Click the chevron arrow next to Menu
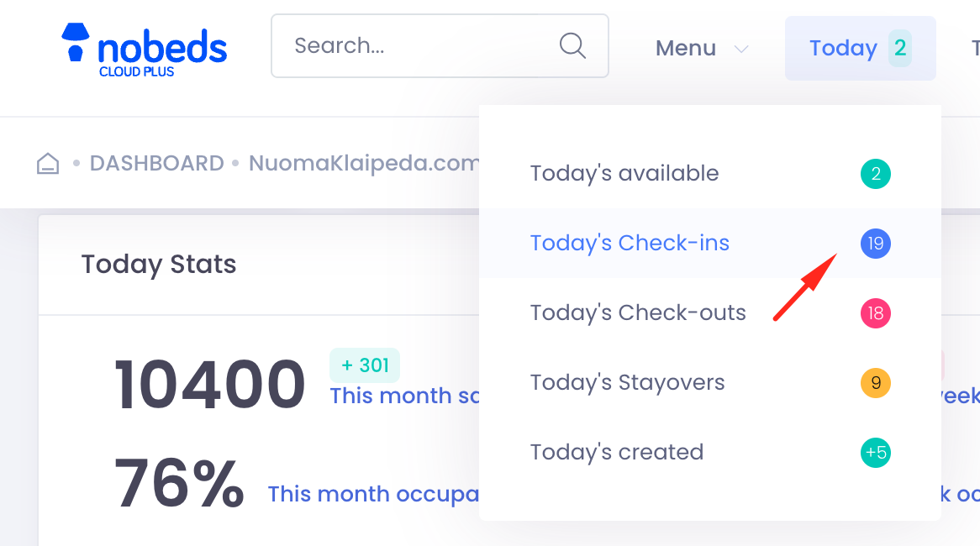 (x=741, y=49)
